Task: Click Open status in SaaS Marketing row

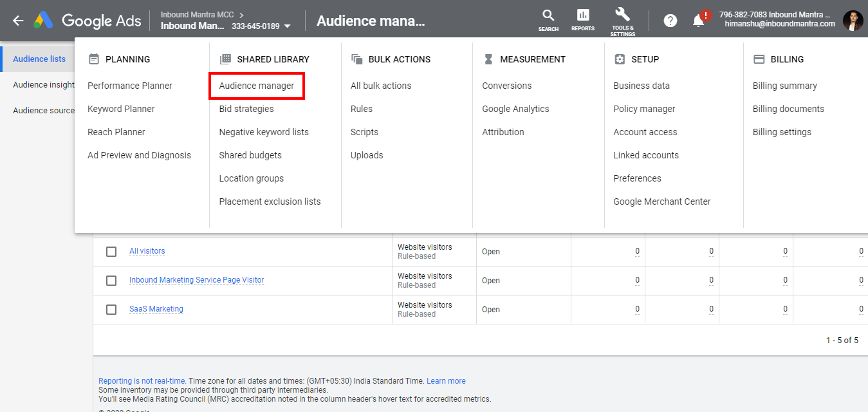Action: point(491,310)
